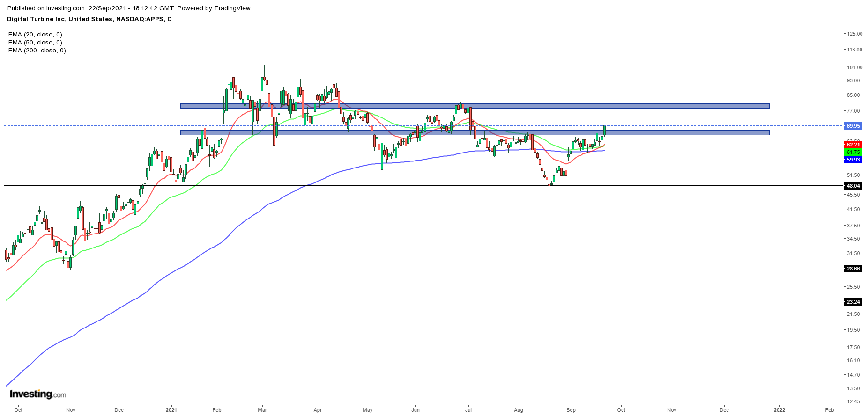This screenshot has width=868, height=416.
Task: Click the Jul label on time axis
Action: coord(468,410)
